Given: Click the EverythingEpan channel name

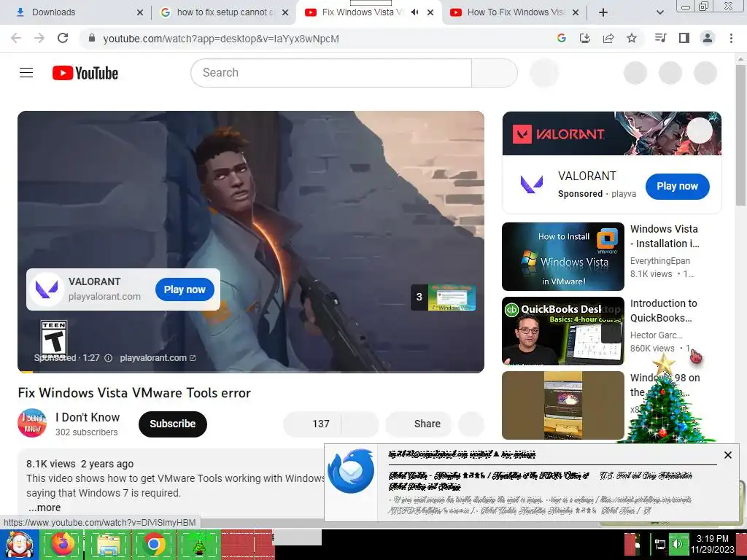Looking at the screenshot, I should [x=659, y=260].
